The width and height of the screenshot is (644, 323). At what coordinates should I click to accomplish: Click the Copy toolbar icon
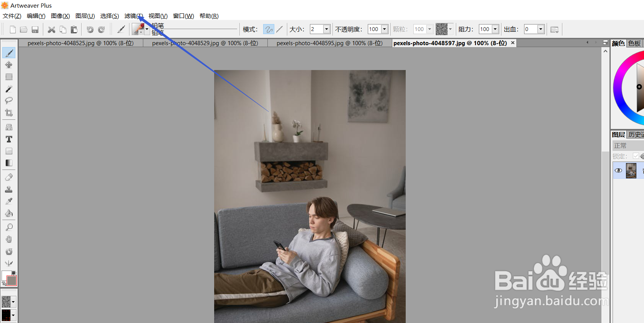pyautogui.click(x=63, y=29)
